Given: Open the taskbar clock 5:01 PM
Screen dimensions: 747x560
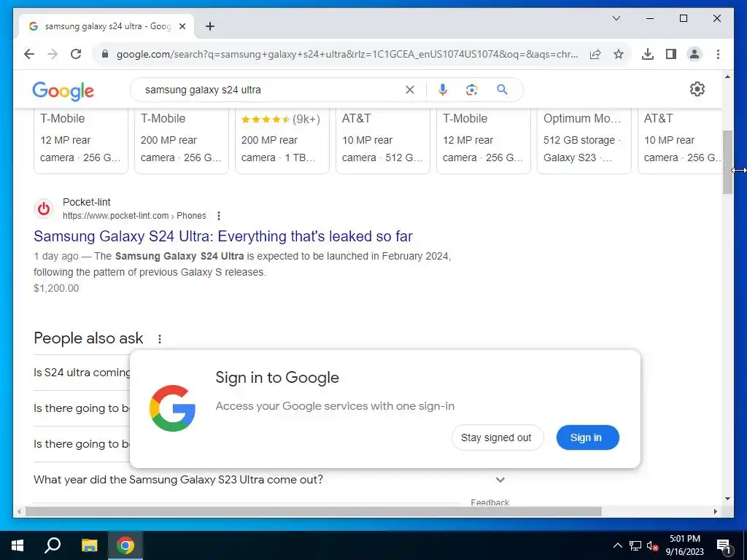Looking at the screenshot, I should pos(684,545).
